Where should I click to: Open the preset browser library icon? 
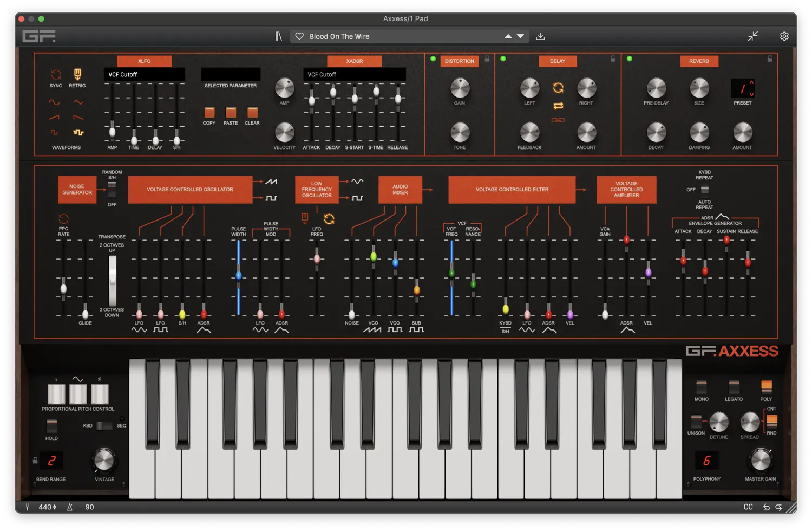[278, 36]
